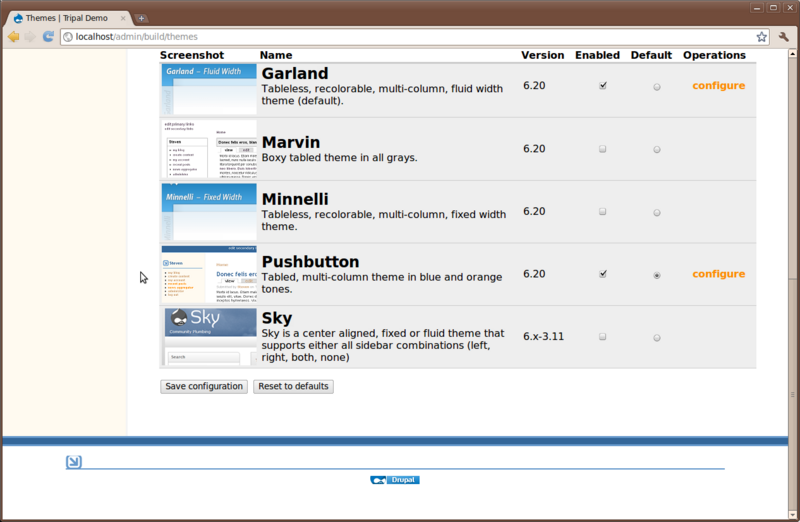Disable the Garland theme checkbox
800x522 pixels.
click(603, 86)
